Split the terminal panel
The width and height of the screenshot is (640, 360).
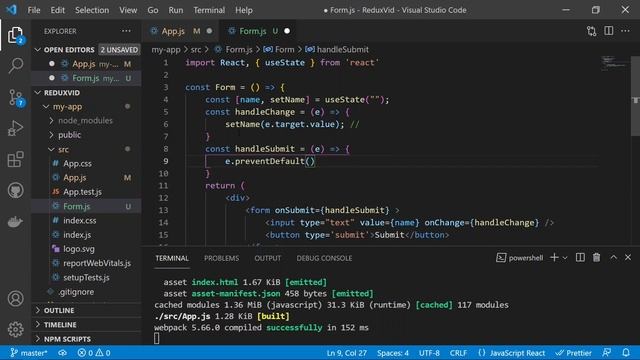pos(580,258)
